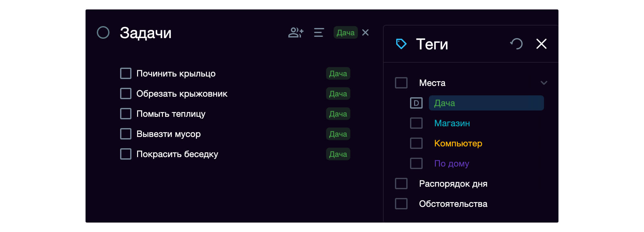Collapse the Места group chevron
The width and height of the screenshot is (644, 232).
pyautogui.click(x=544, y=83)
